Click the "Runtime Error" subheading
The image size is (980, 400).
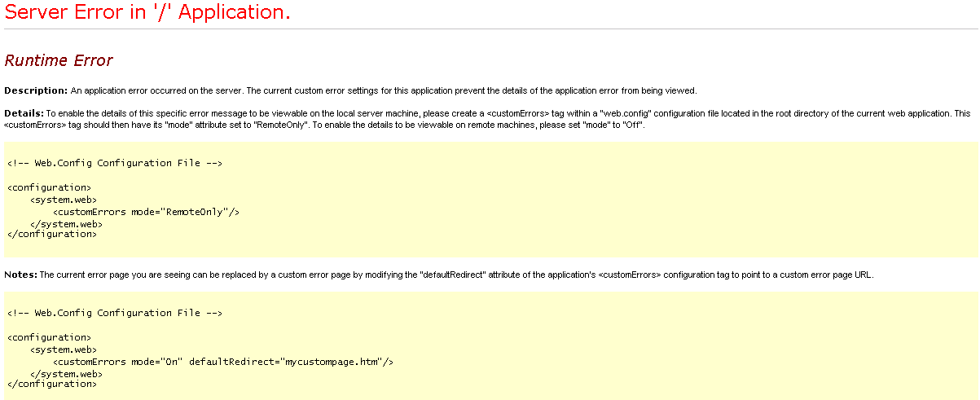(x=59, y=60)
